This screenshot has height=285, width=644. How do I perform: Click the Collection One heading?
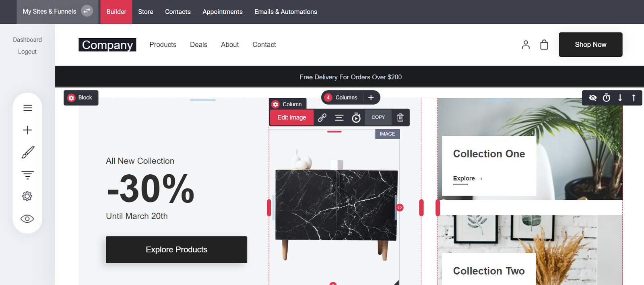coord(489,154)
